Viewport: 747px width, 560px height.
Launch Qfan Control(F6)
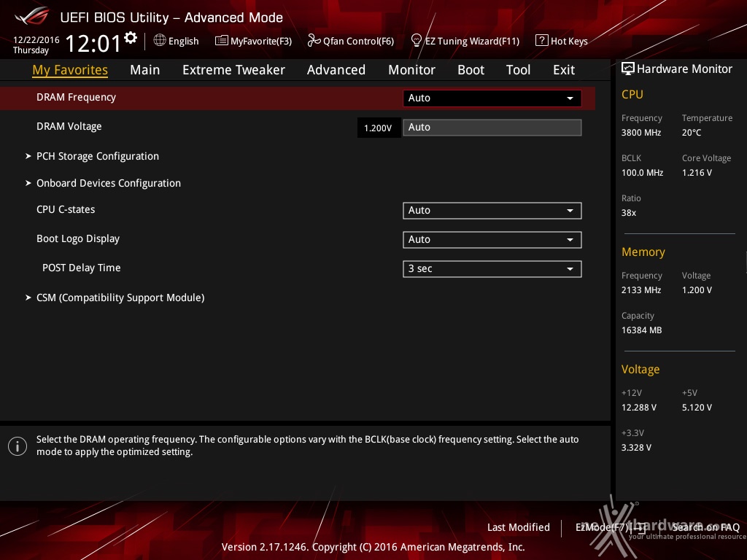click(351, 41)
